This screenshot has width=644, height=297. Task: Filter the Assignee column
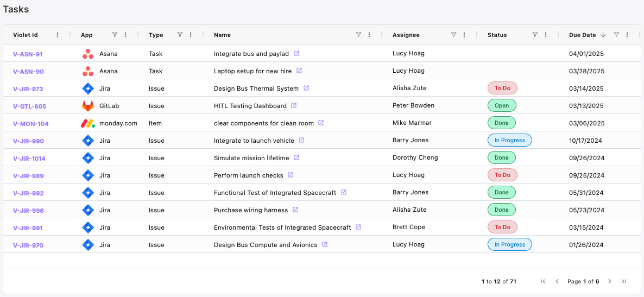coord(453,35)
